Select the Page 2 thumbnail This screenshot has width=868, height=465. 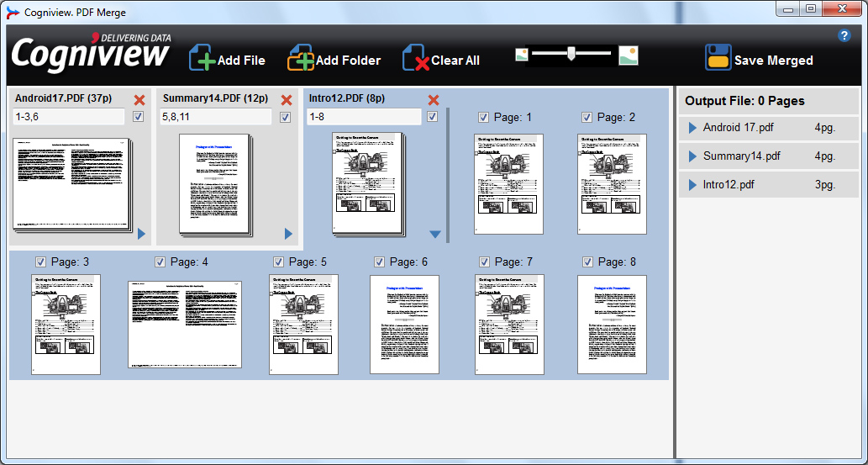[612, 184]
